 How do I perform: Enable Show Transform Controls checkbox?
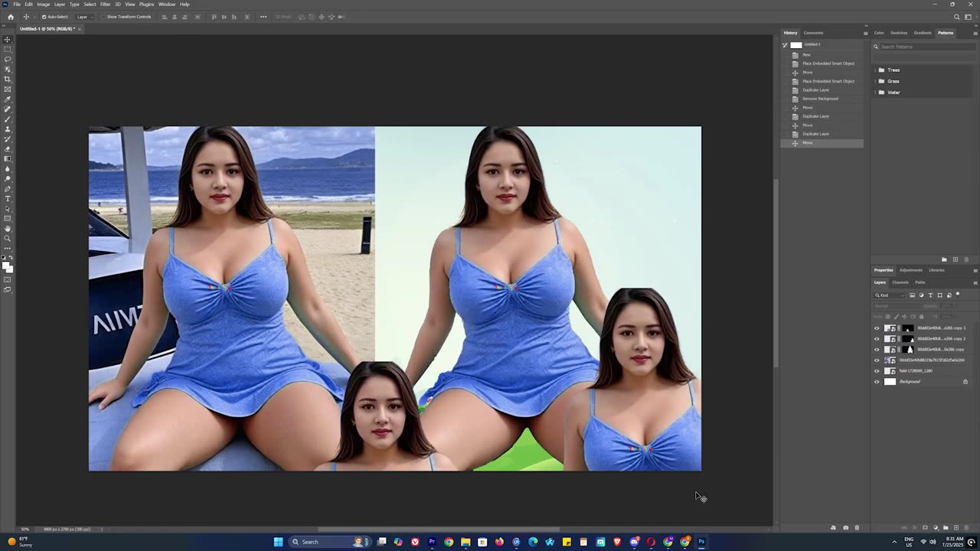(103, 17)
